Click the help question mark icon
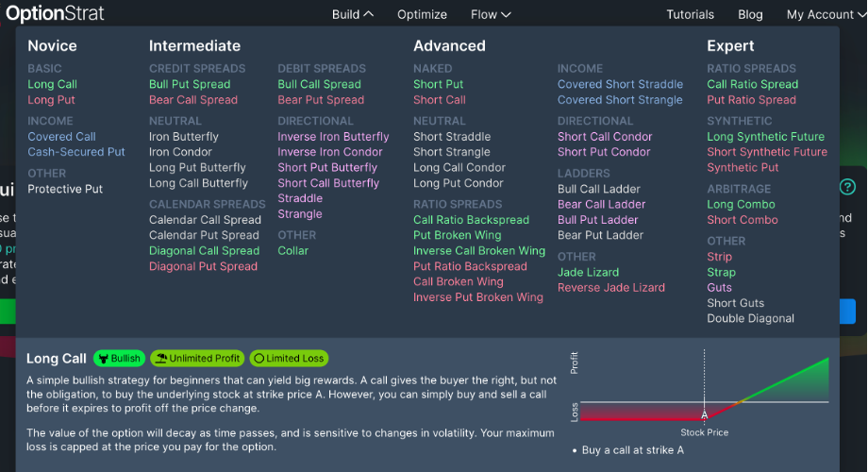 tap(847, 187)
